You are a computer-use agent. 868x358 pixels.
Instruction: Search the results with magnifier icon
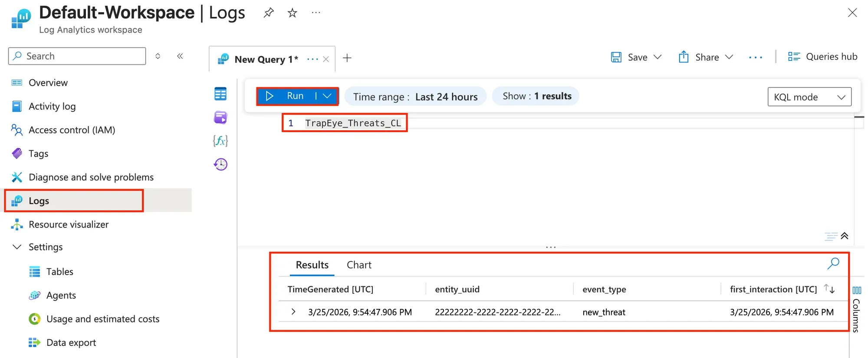click(833, 263)
